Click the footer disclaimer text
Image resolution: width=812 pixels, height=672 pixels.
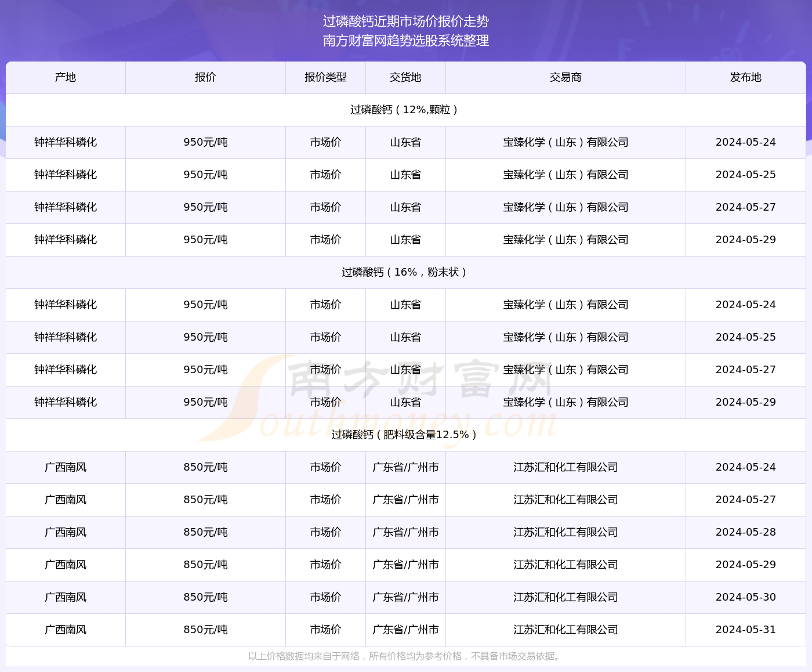pos(405,656)
